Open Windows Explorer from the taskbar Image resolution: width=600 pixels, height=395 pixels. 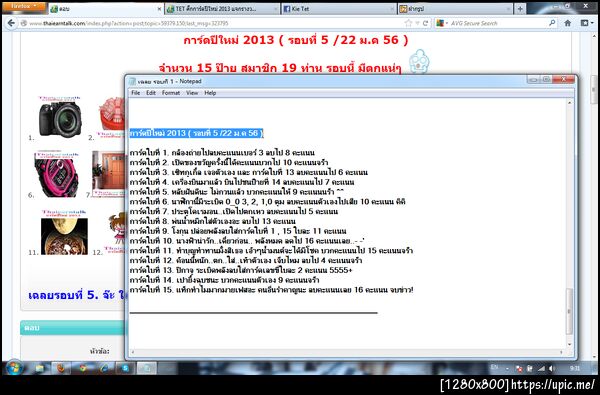click(x=40, y=368)
